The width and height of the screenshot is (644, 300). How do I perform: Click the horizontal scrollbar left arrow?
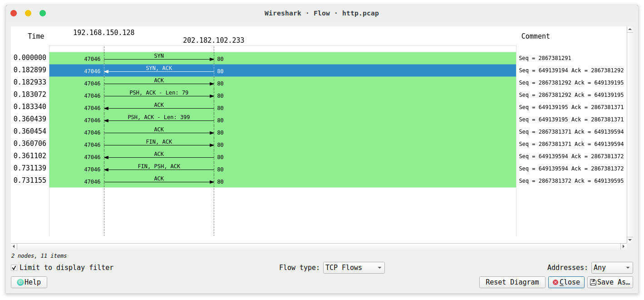click(14, 246)
